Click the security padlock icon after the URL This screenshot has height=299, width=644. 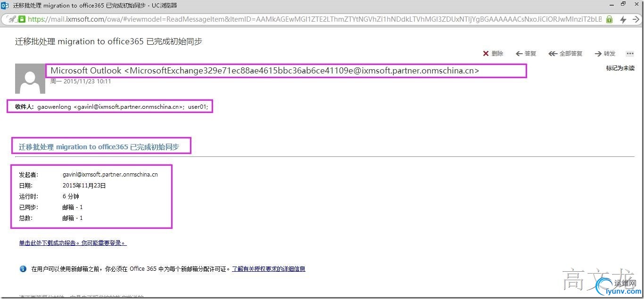[609, 19]
